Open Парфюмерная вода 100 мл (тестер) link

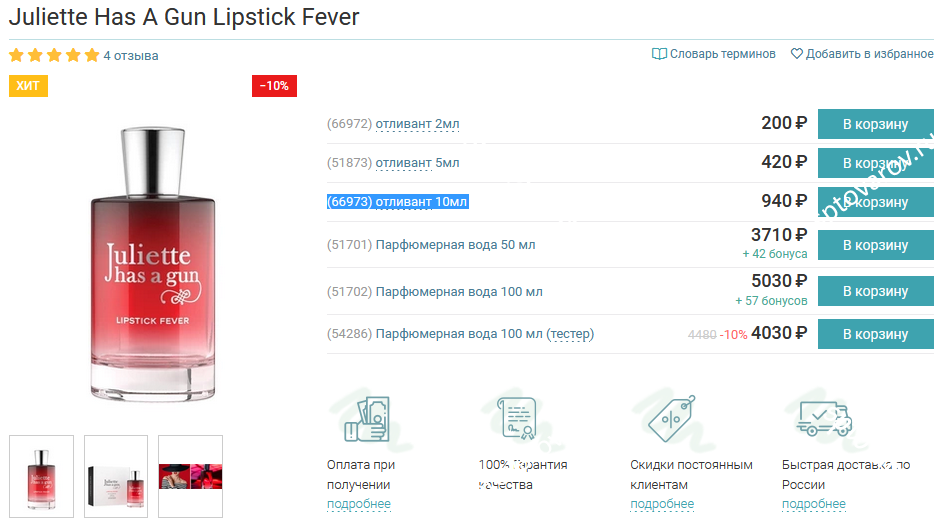(485, 334)
